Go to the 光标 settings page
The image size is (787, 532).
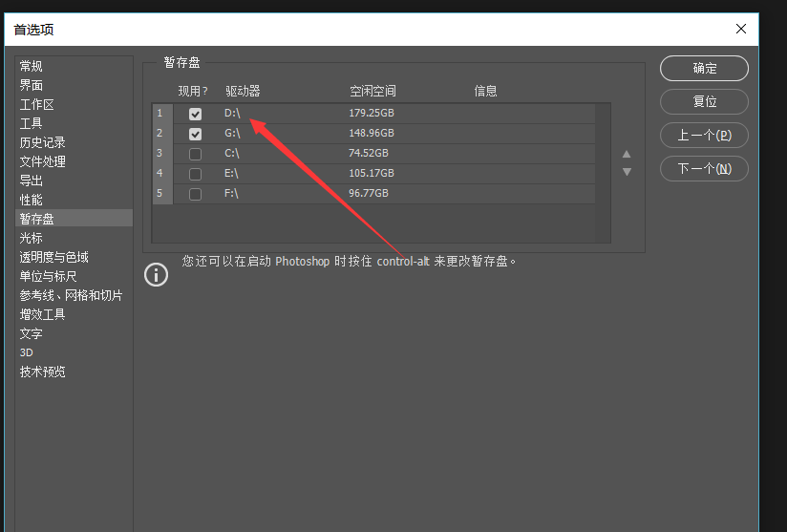[x=32, y=238]
